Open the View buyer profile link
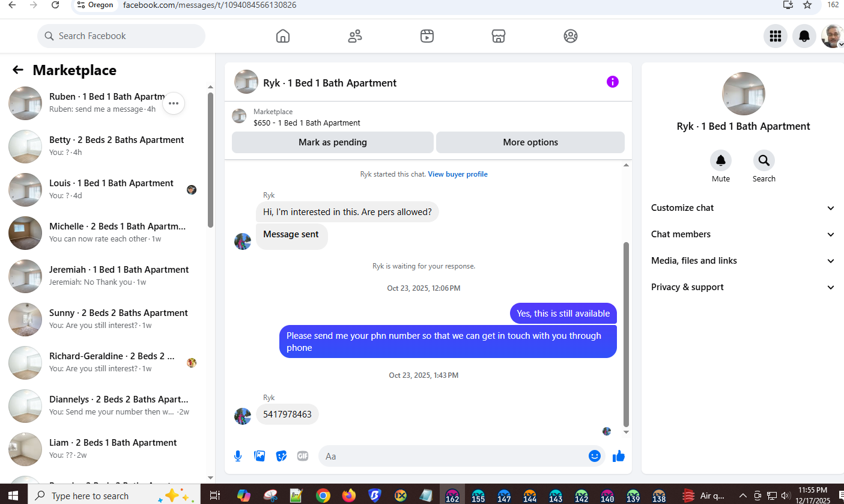 [x=458, y=174]
